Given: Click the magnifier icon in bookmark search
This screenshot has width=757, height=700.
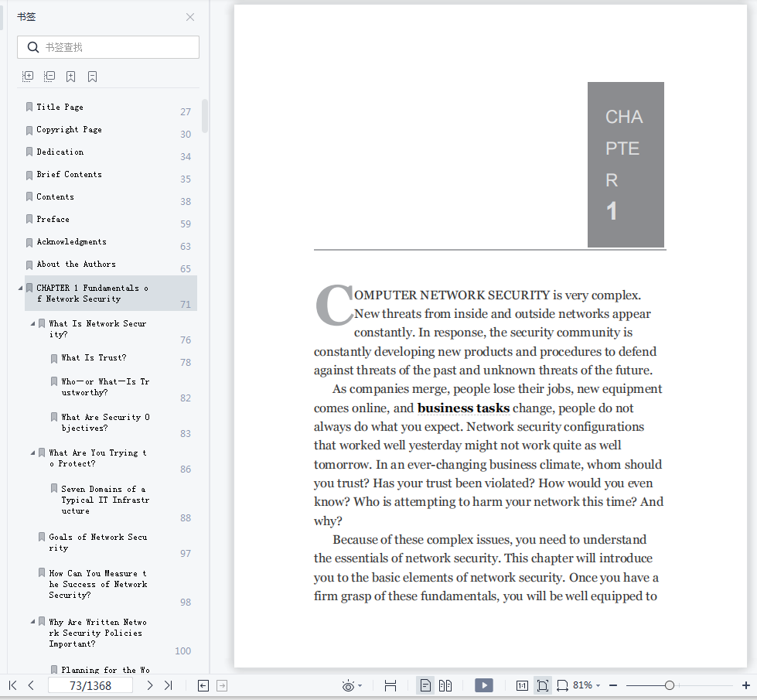Looking at the screenshot, I should click(x=32, y=47).
